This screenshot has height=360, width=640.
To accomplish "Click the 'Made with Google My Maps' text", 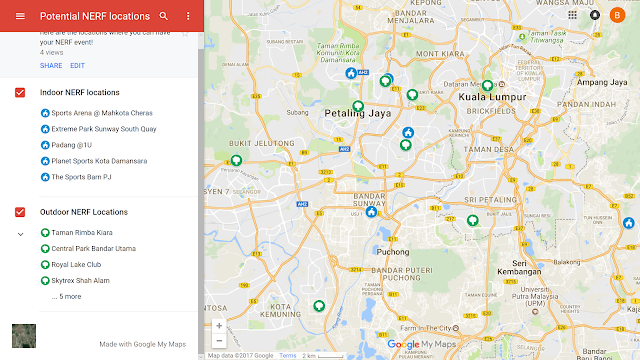I will [x=143, y=344].
